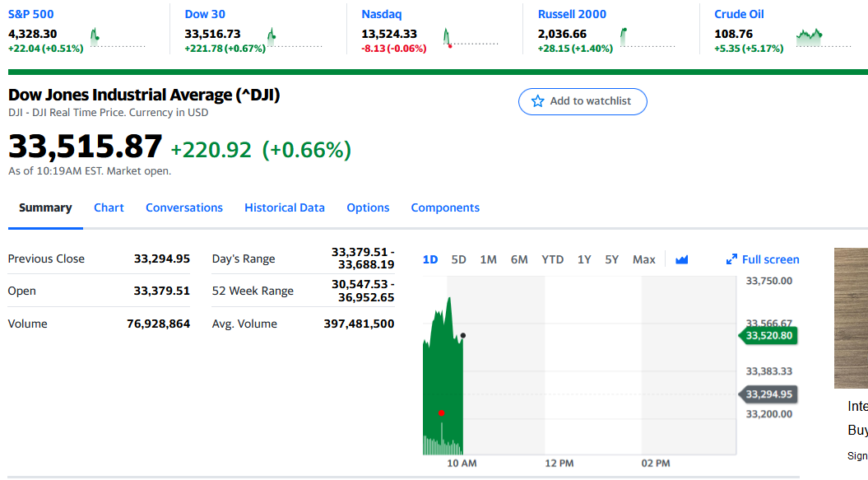Select the 1D chart range

click(x=430, y=259)
